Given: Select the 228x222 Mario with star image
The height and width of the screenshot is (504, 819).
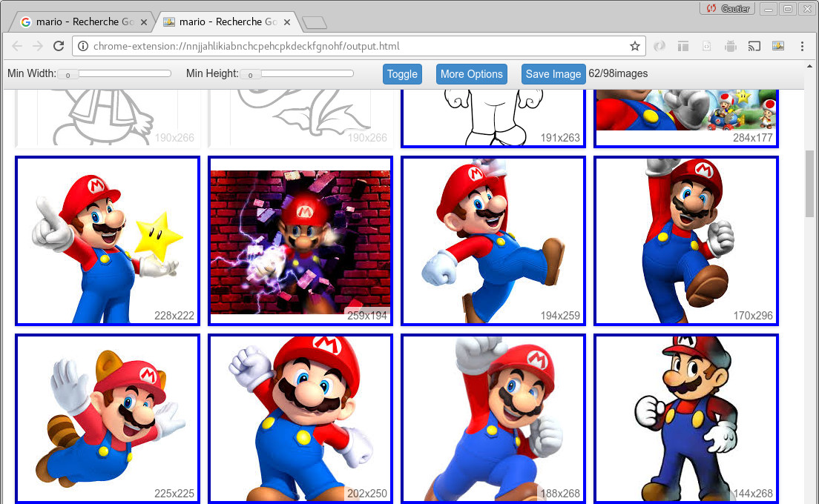Looking at the screenshot, I should pos(108,241).
